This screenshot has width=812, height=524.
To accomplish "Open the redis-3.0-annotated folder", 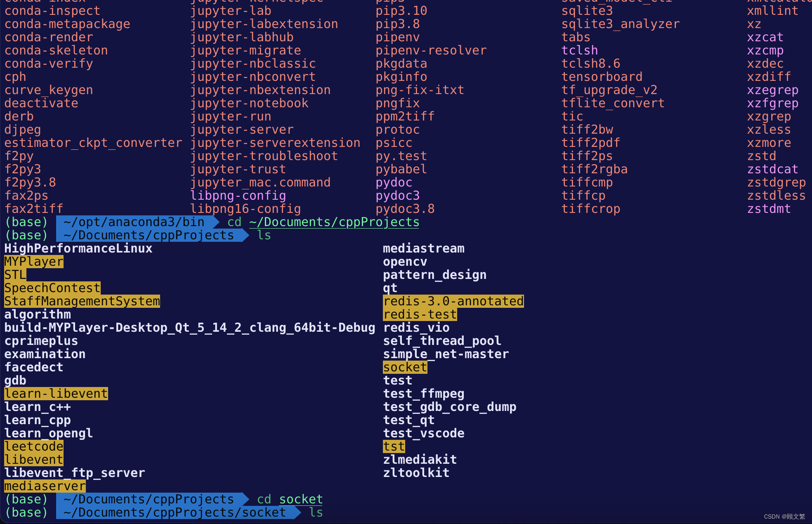I will click(x=451, y=301).
